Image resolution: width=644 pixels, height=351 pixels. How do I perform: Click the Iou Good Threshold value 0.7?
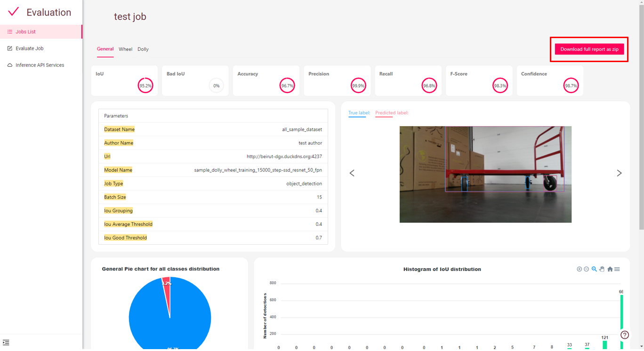[319, 238]
